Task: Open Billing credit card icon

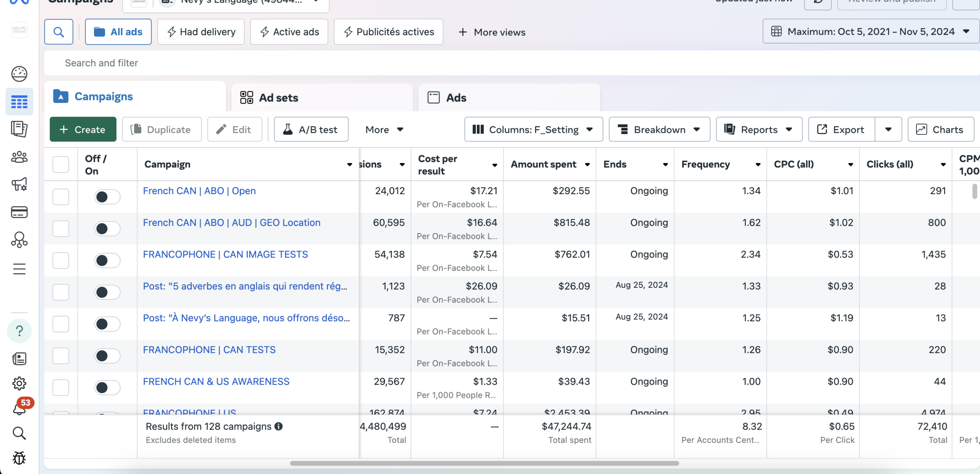Action: click(19, 212)
